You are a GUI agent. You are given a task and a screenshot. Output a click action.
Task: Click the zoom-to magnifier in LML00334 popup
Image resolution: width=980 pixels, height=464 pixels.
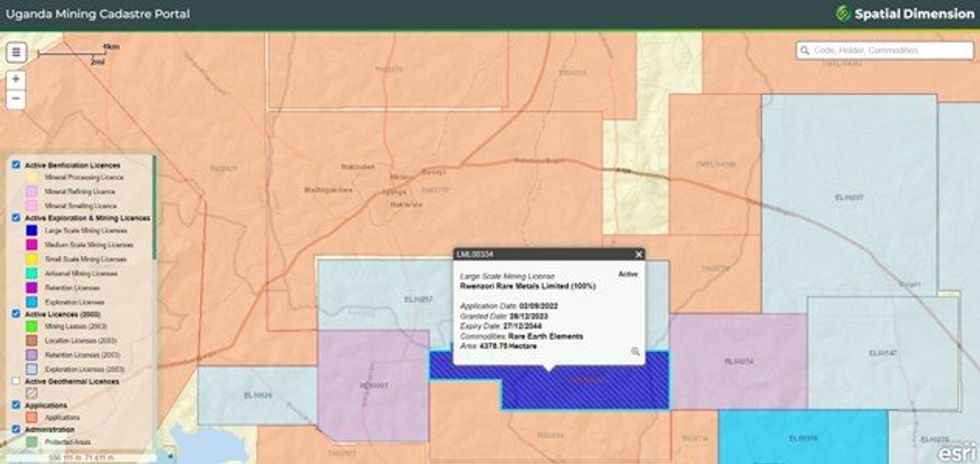pos(635,351)
